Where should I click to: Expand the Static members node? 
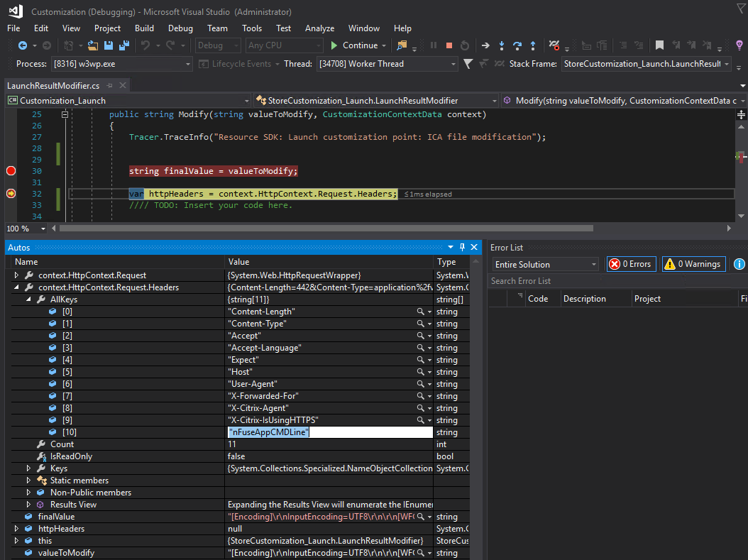(x=29, y=481)
